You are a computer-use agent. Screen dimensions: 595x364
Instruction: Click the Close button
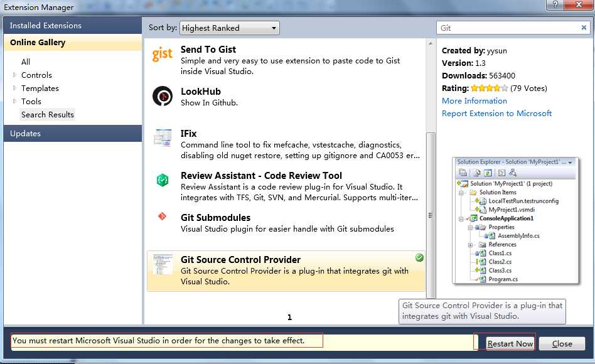tap(562, 343)
